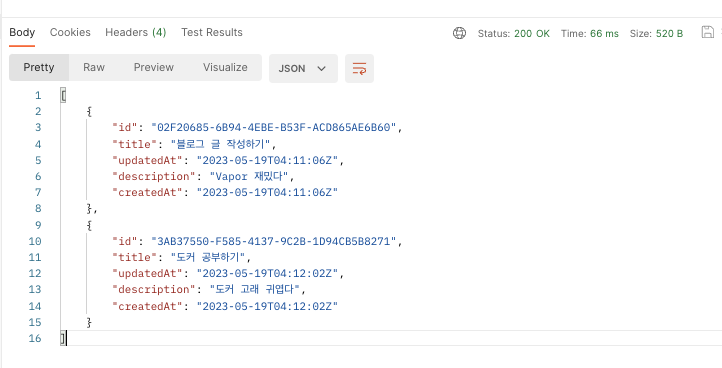Click the description value Vapor 재밌다
Screen dimensions: 722x368
249,176
